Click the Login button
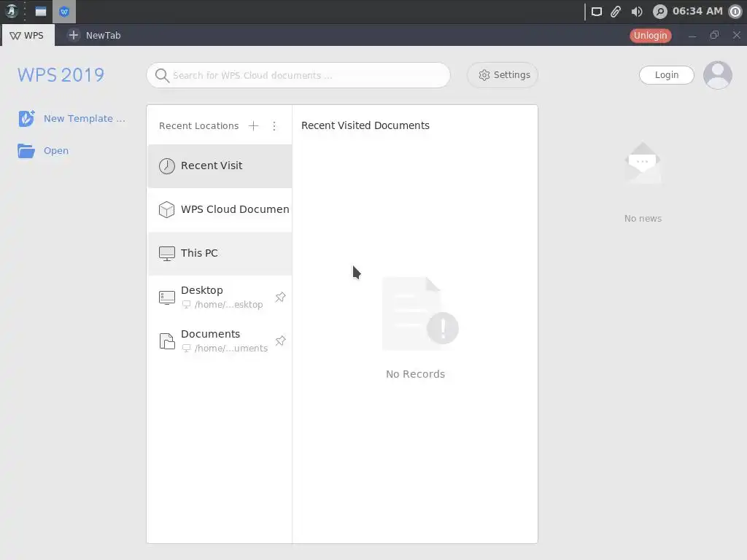Viewport: 747px width, 560px height. [667, 75]
